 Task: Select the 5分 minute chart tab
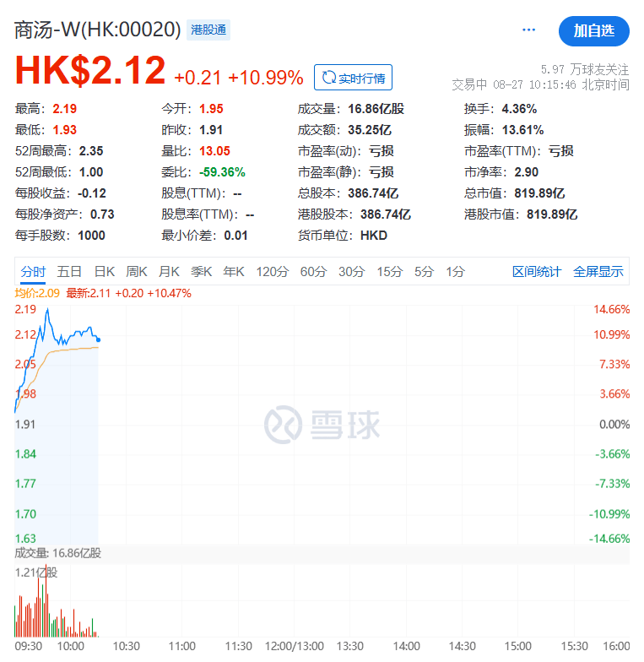[424, 271]
